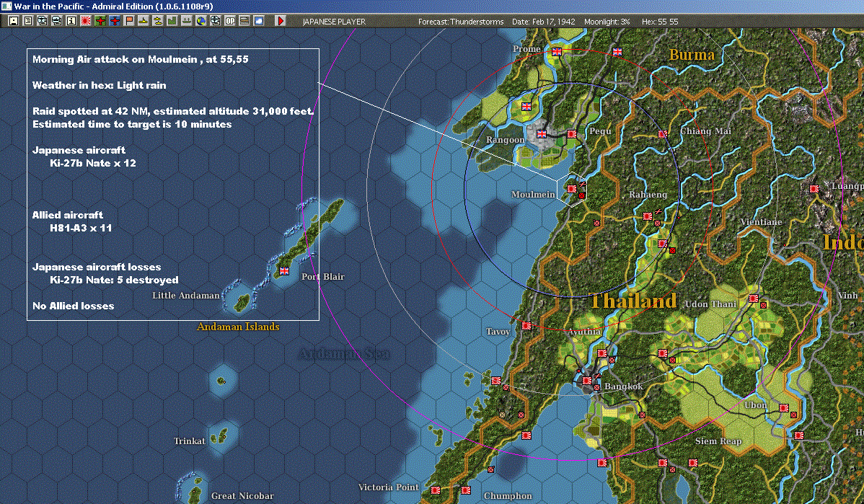Click the save game disk icon
The width and height of the screenshot is (864, 504).
click(14, 21)
